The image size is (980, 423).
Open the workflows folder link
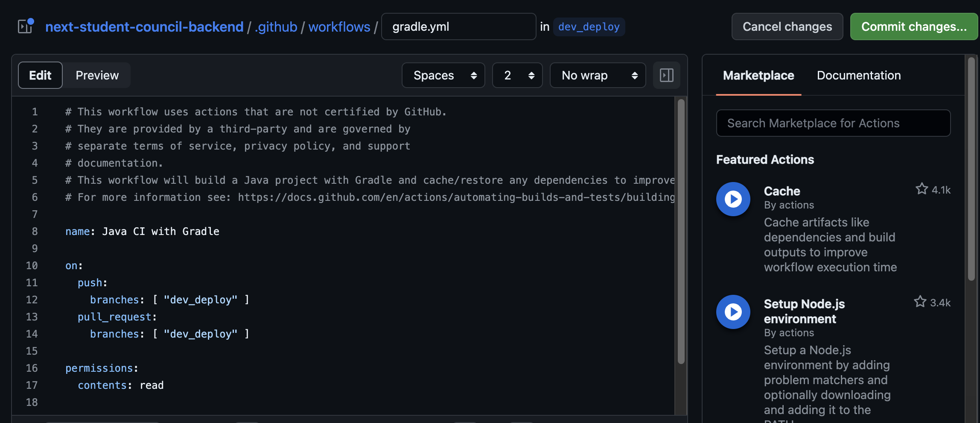click(339, 26)
